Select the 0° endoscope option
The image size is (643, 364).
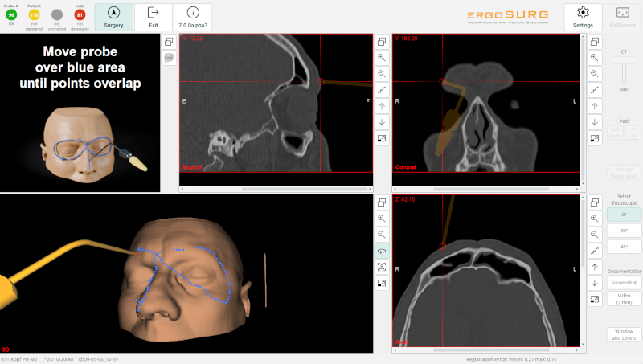pos(624,215)
